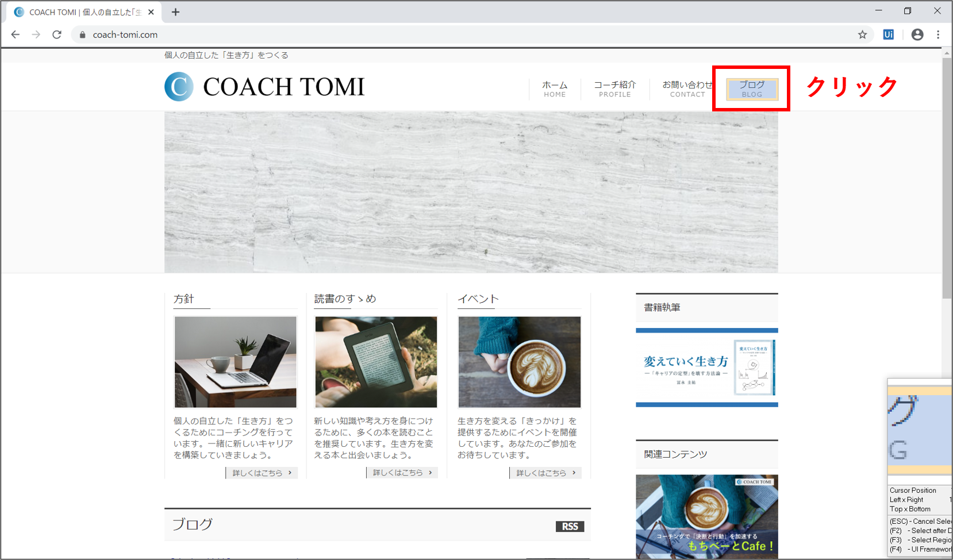Open a new tab with plus icon

coord(175,12)
